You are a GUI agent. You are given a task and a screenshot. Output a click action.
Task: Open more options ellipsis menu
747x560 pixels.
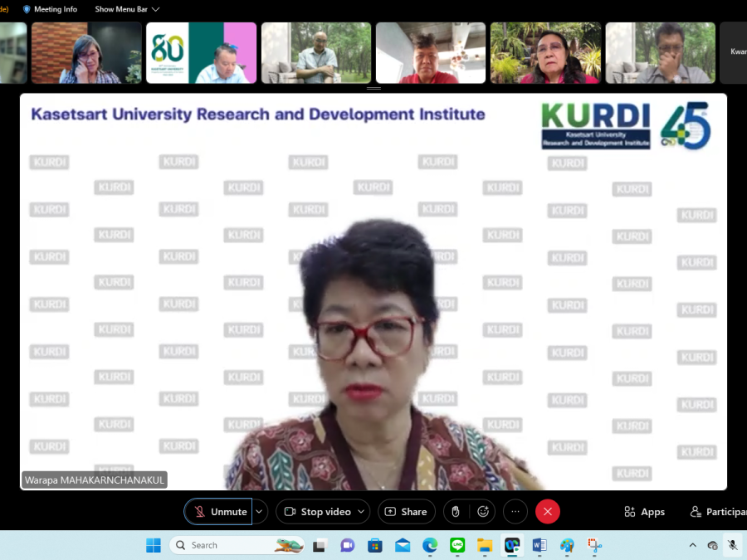[x=515, y=512]
